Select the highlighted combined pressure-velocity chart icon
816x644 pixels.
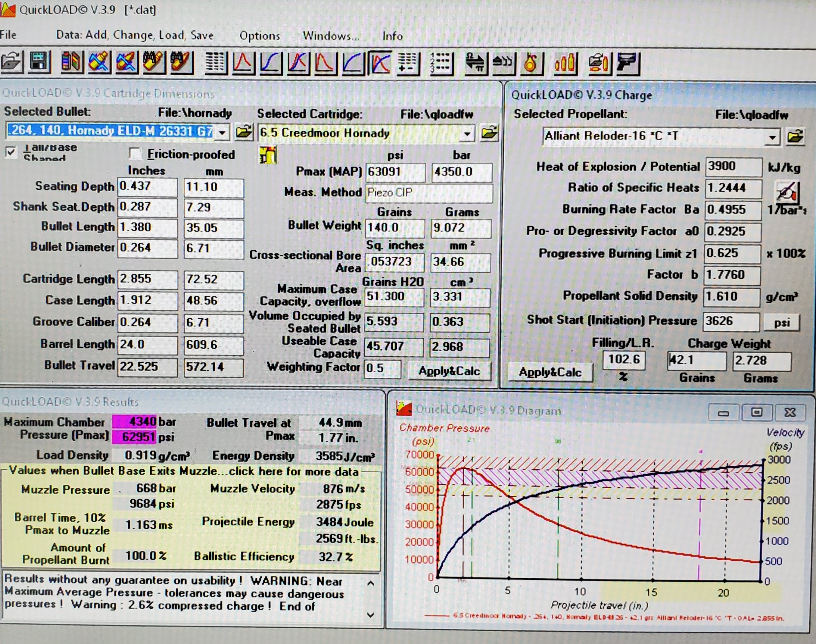[x=380, y=63]
